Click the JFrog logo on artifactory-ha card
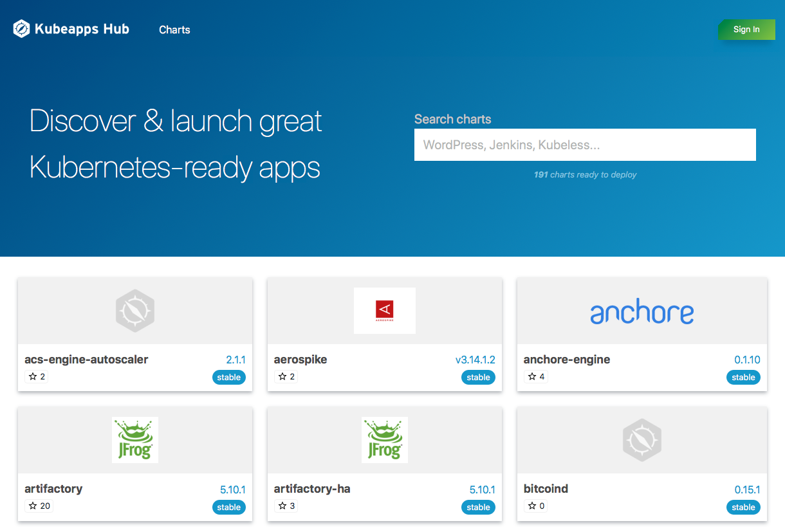This screenshot has height=532, width=785. [x=385, y=440]
